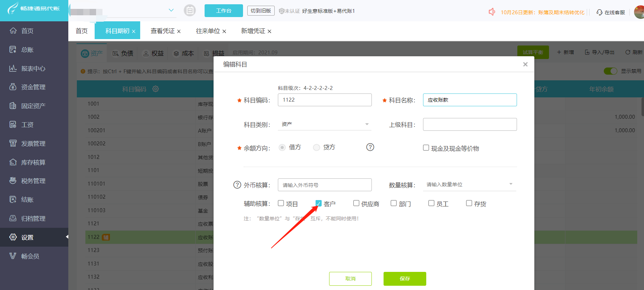Enable the 供应商 auxiliary checkbox
Screen dimensions: 644x290
tap(356, 203)
